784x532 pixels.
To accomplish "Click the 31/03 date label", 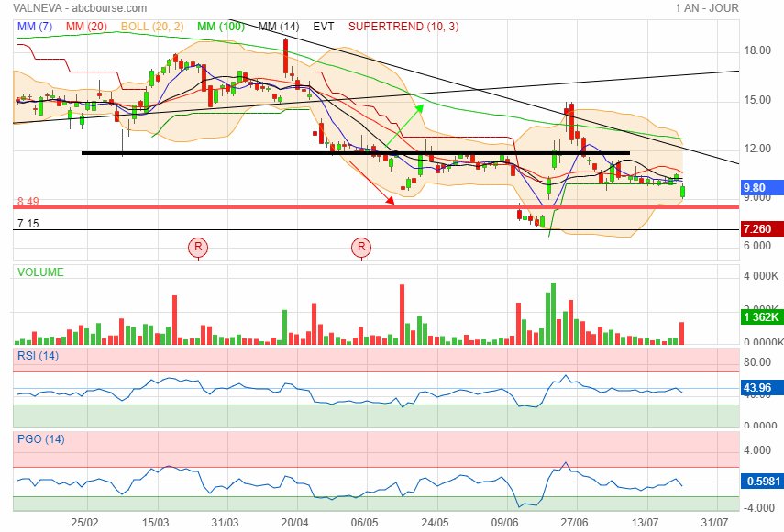I will pyautogui.click(x=225, y=523).
